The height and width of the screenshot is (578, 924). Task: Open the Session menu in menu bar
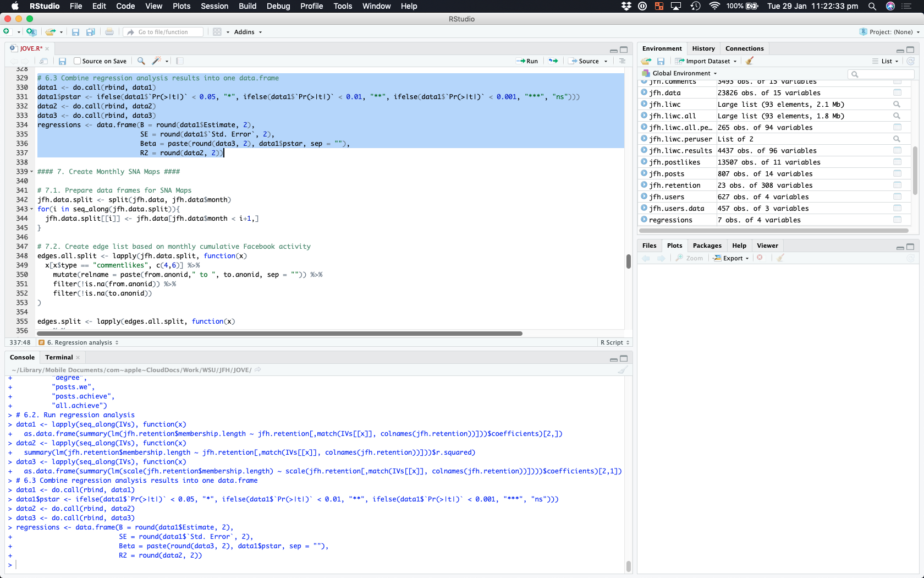click(x=215, y=6)
